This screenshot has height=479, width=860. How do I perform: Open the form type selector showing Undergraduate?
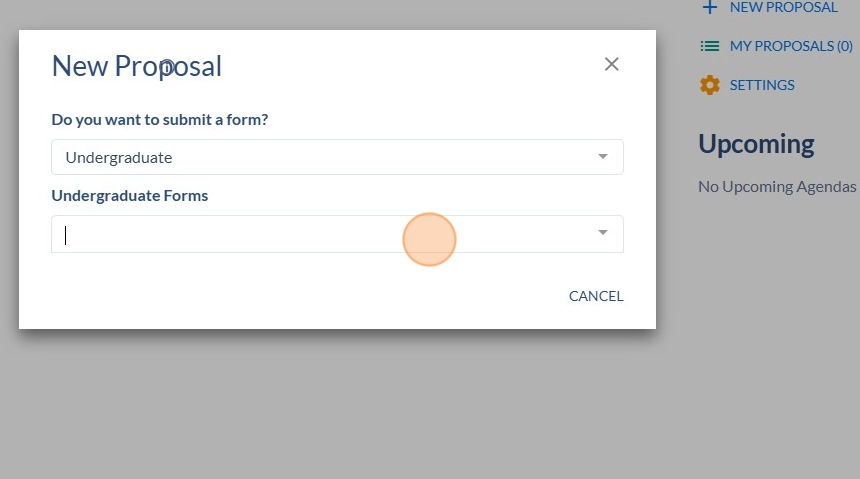[x=337, y=157]
